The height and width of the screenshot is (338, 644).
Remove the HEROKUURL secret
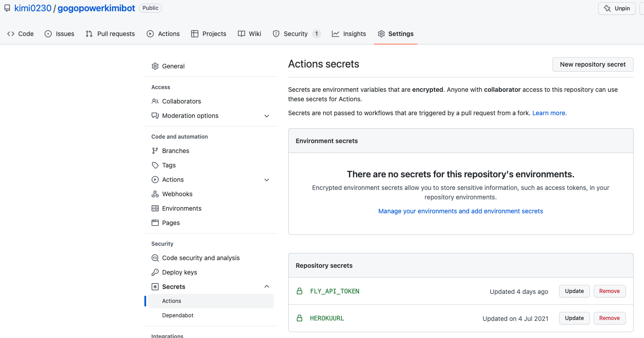[x=609, y=318]
